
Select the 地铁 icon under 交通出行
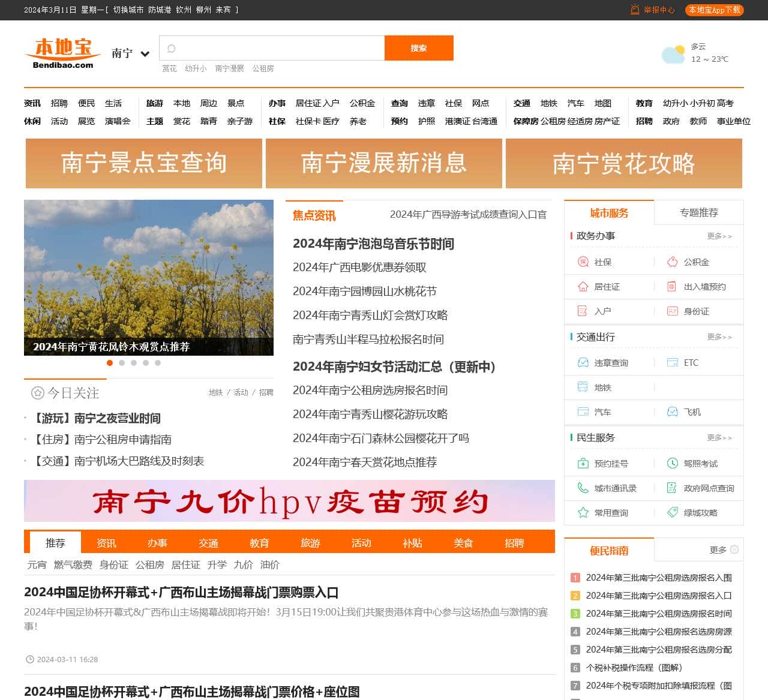point(583,387)
